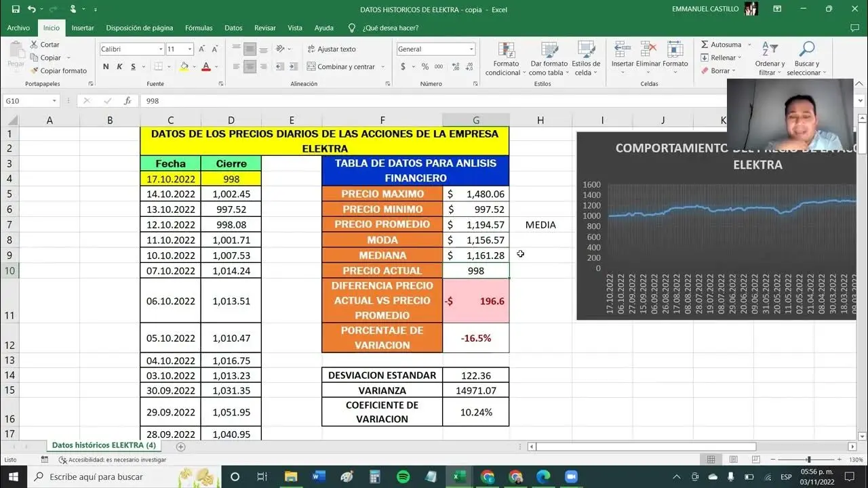The image size is (868, 488).
Task: Apply bold with the N button
Action: (x=106, y=66)
